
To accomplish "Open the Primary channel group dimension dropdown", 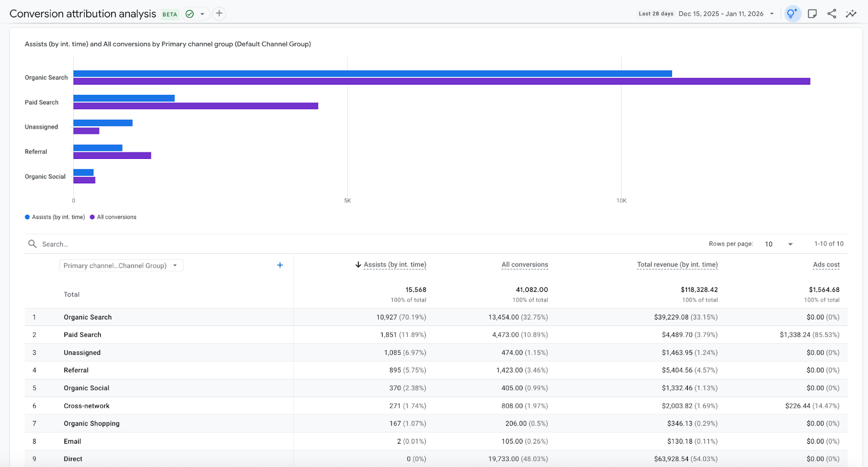I will tap(120, 266).
